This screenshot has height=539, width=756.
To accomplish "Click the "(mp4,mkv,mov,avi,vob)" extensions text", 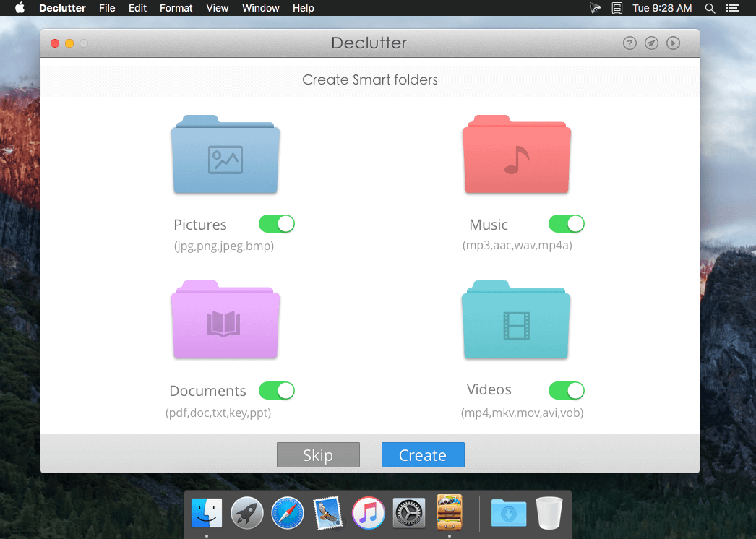I will (x=522, y=413).
